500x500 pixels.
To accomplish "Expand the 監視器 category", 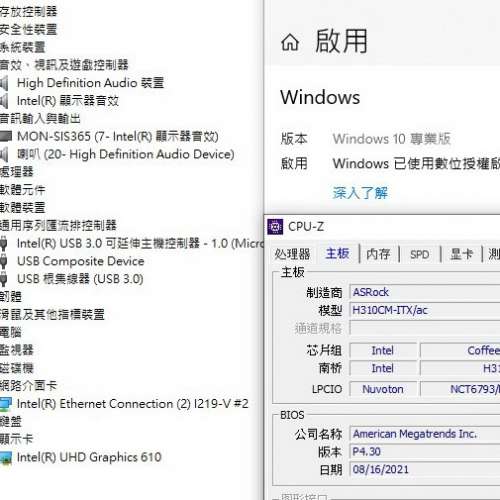I will (x=17, y=350).
